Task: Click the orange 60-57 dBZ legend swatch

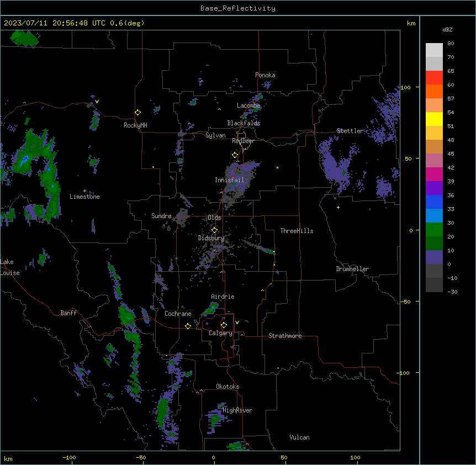Action: coord(434,91)
